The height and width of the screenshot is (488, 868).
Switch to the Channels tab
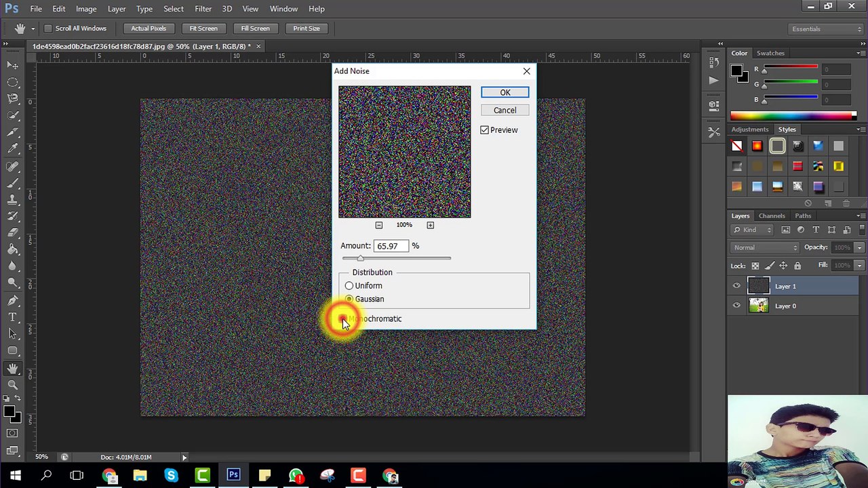coord(772,216)
